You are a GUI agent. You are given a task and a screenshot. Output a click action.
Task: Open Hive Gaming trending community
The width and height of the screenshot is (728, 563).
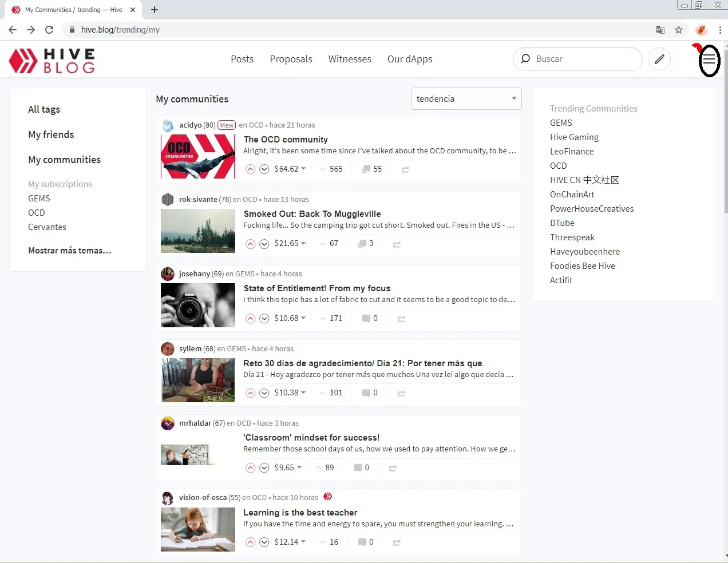[574, 137]
